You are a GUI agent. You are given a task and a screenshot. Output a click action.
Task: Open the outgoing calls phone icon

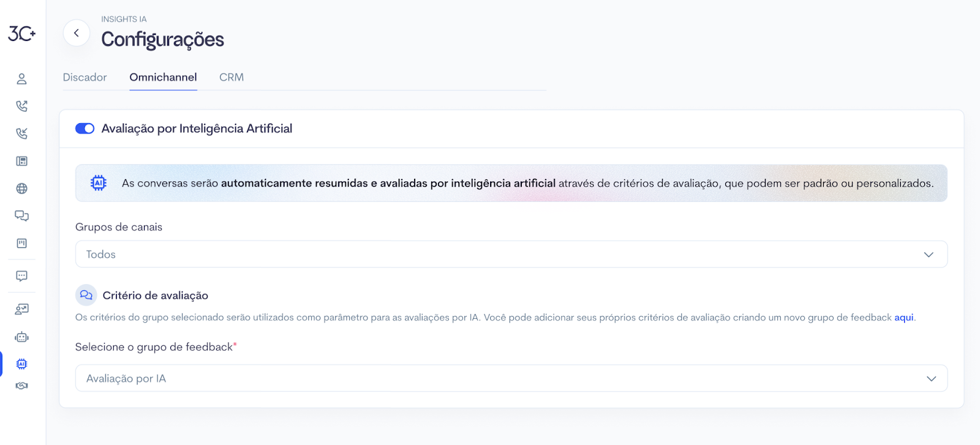pyautogui.click(x=21, y=106)
